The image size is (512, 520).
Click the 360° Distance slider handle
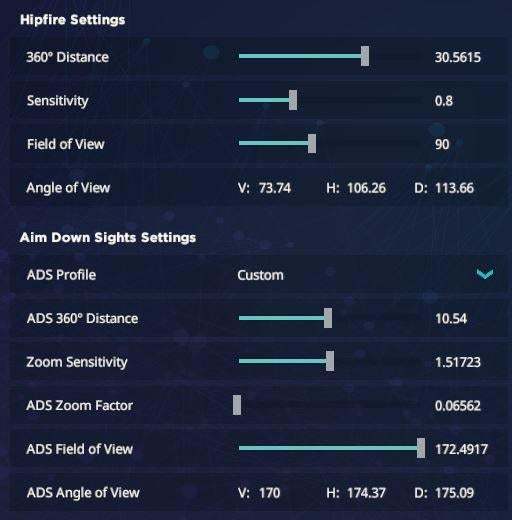click(x=365, y=56)
